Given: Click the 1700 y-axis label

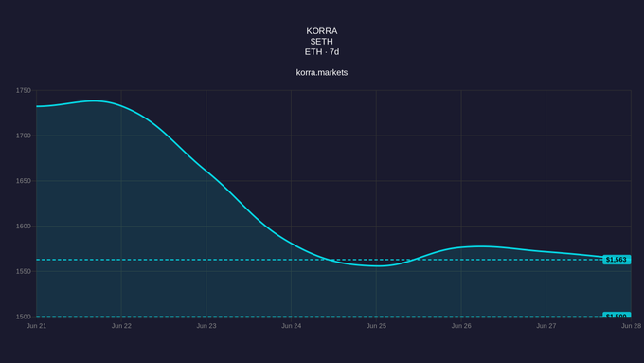Looking at the screenshot, I should pos(24,136).
